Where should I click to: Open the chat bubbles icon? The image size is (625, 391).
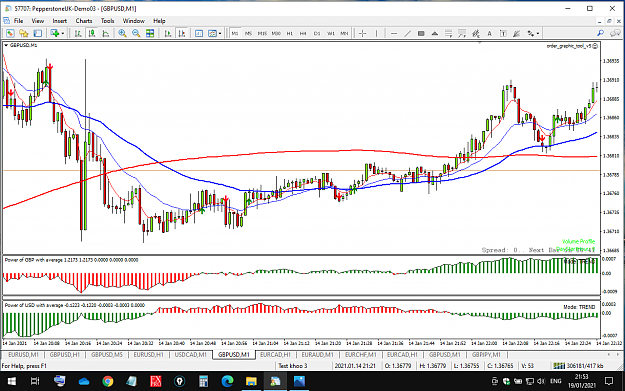coord(616,33)
